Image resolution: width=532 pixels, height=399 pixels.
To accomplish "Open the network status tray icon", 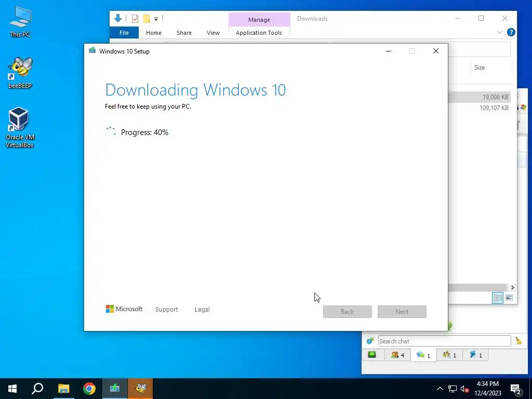I will point(453,389).
